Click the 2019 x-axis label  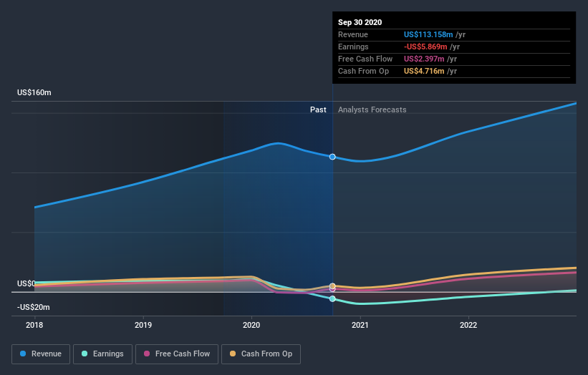[143, 325]
